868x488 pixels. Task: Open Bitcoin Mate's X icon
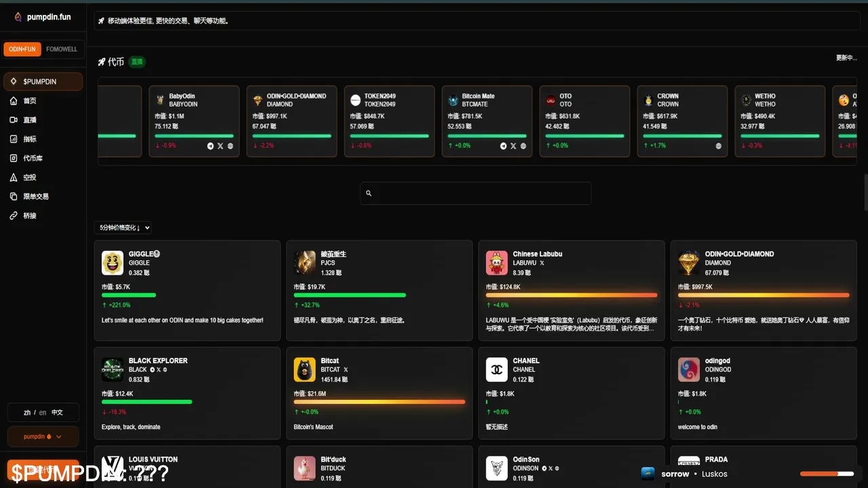(x=513, y=146)
